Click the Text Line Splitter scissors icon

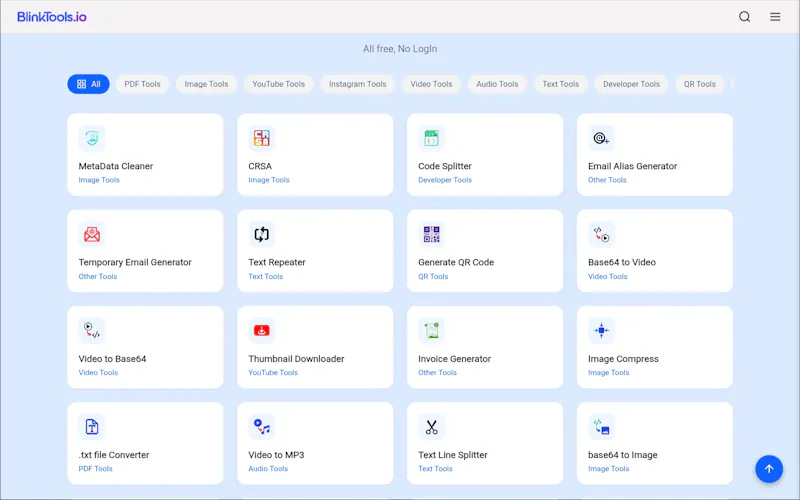(x=432, y=427)
